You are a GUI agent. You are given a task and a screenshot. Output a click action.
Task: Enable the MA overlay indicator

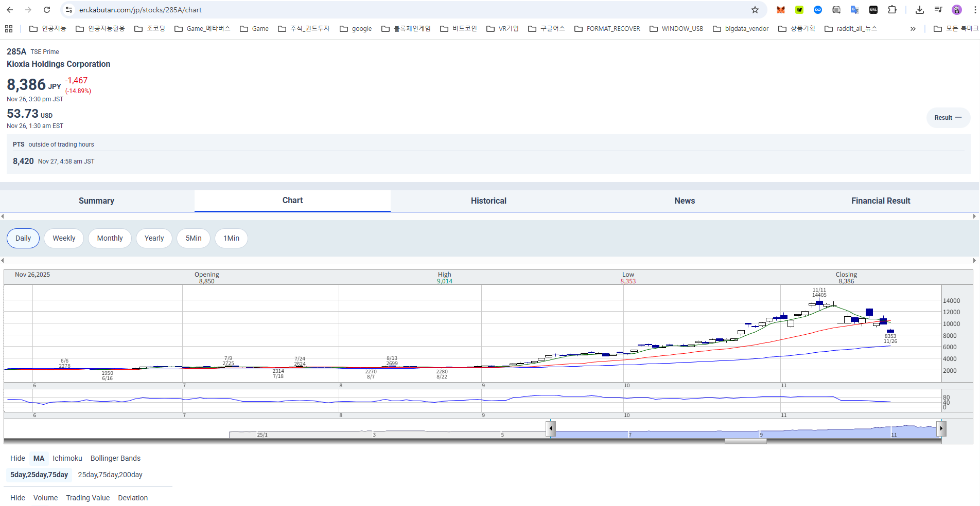[x=39, y=458]
